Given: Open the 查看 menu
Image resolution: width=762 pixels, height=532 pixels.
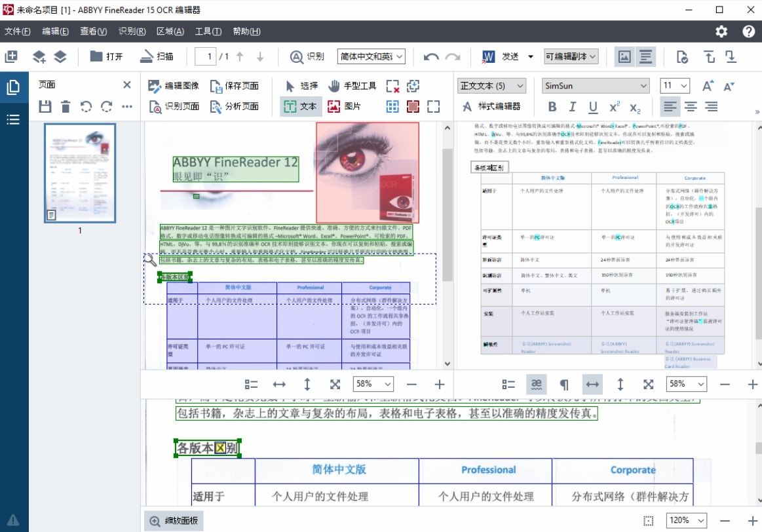Looking at the screenshot, I should tap(93, 31).
